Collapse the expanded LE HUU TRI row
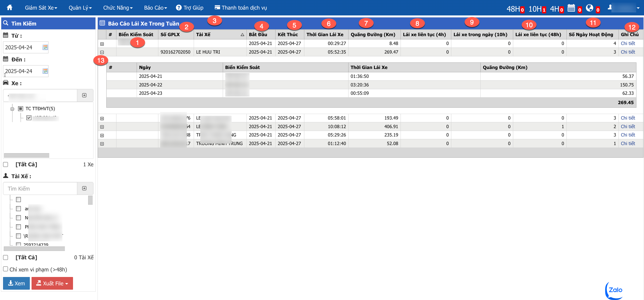The image size is (644, 300). click(102, 52)
